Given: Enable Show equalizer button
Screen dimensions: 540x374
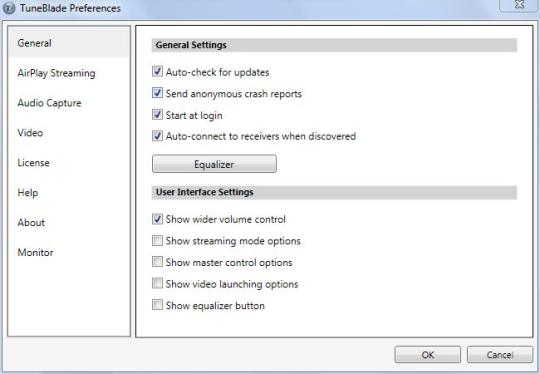Looking at the screenshot, I should 157,305.
